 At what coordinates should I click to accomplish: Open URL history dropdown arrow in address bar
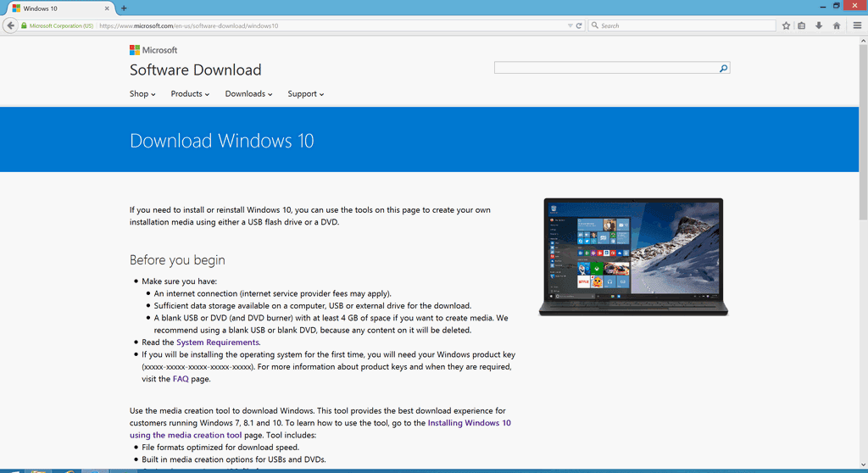pyautogui.click(x=570, y=25)
